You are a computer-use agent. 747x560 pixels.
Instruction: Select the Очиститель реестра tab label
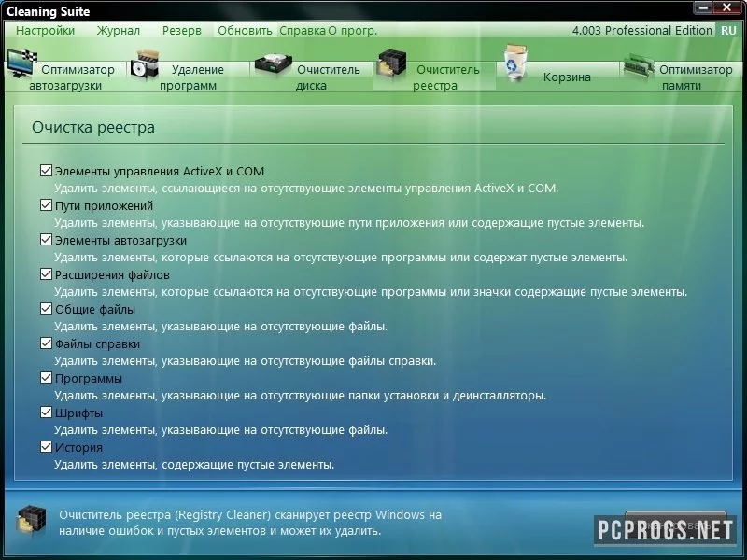point(446,77)
